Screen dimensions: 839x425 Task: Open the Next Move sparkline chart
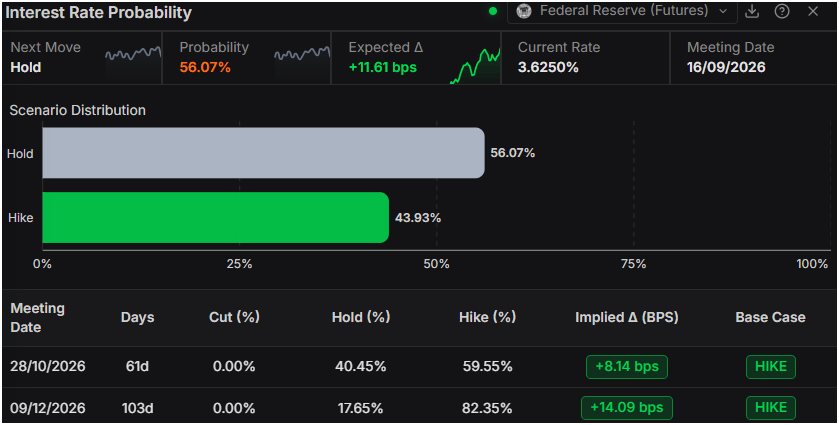pyautogui.click(x=133, y=57)
